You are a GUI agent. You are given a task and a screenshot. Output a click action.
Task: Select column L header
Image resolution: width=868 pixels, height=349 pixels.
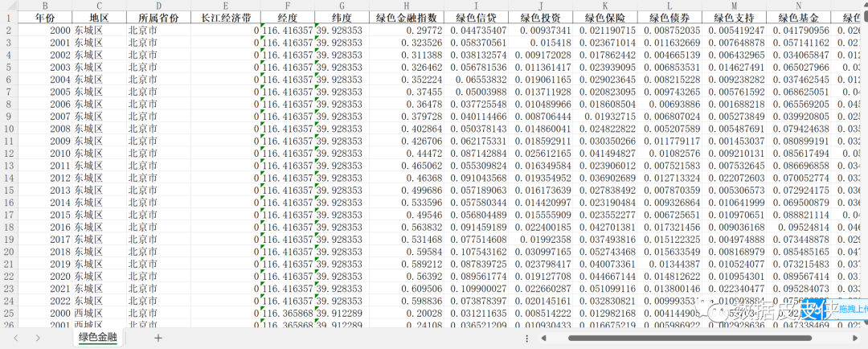point(669,5)
